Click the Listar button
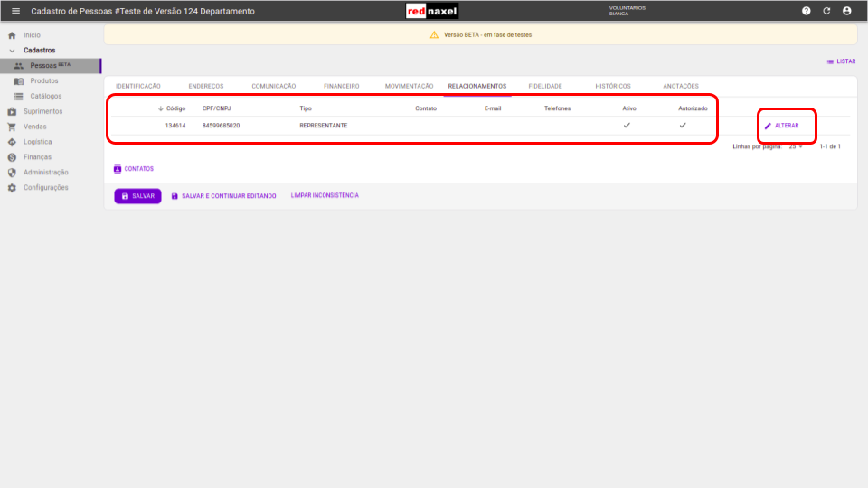Image resolution: width=868 pixels, height=488 pixels. [842, 61]
